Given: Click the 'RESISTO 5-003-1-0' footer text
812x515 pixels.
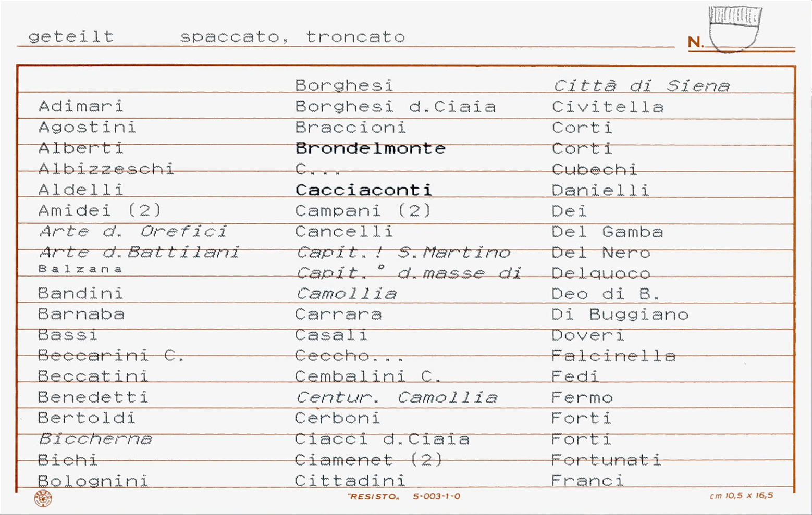Looking at the screenshot, I should [404, 496].
